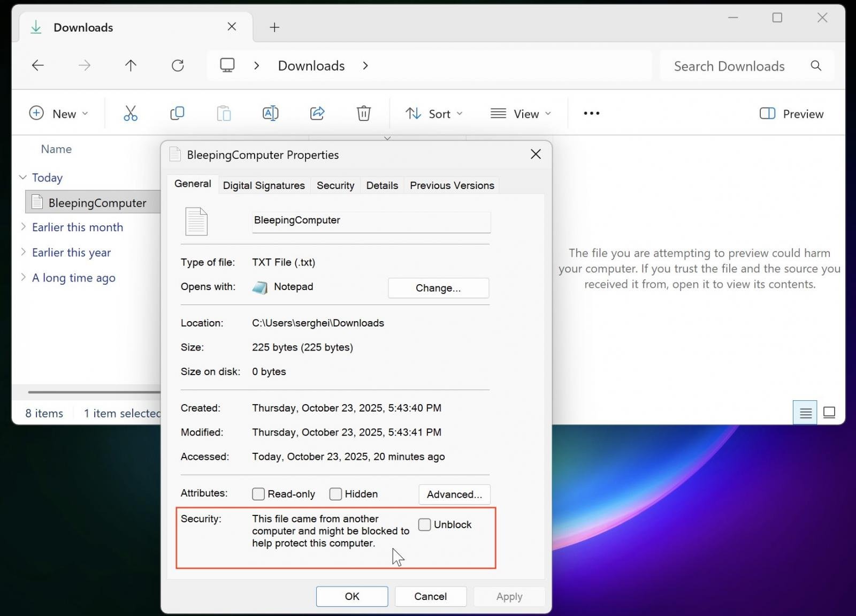This screenshot has height=616, width=856.
Task: Expand the Earlier this month group
Action: coord(23,227)
